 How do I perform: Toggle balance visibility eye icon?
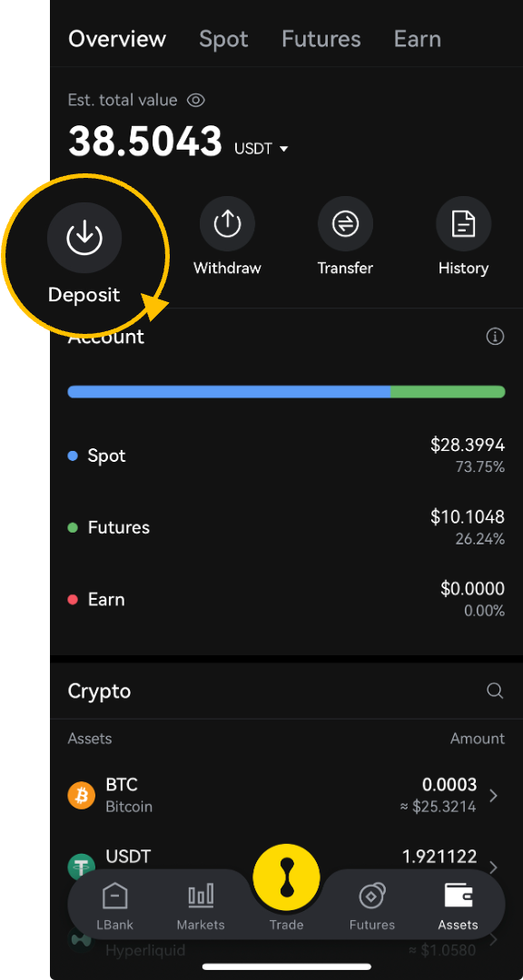196,100
